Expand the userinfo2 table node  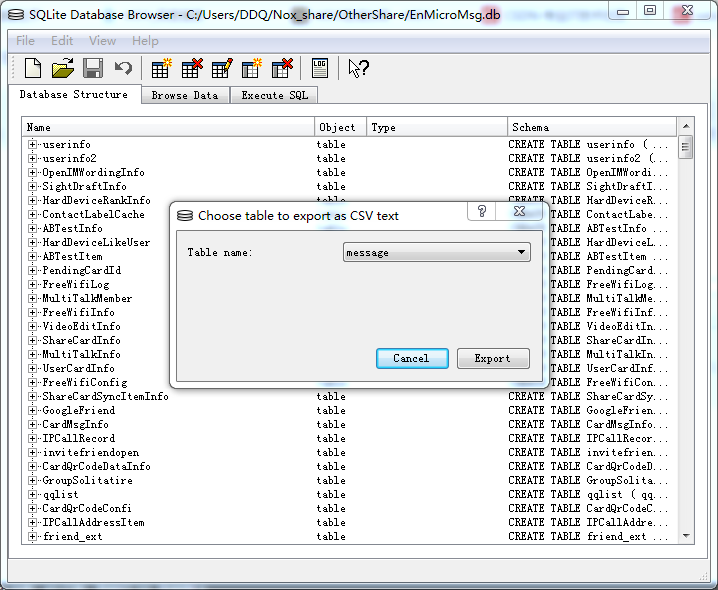tap(32, 158)
